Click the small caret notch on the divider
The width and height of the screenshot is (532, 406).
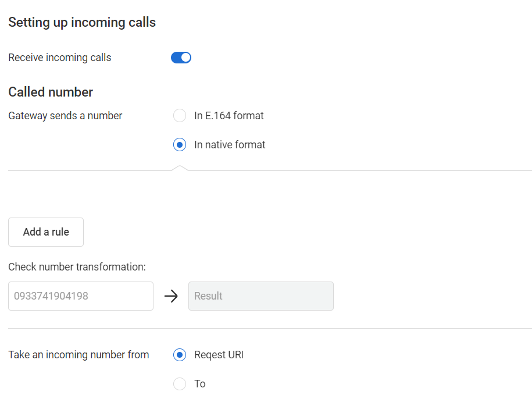coord(180,168)
